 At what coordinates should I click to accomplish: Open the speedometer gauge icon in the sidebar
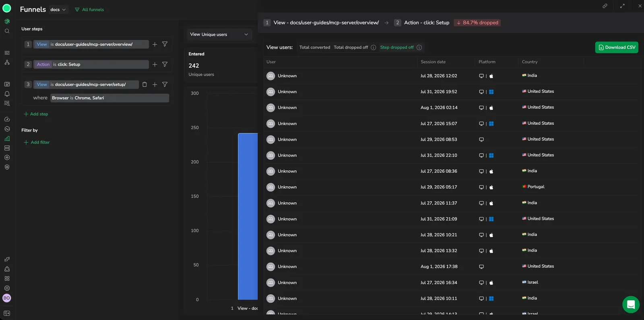pyautogui.click(x=7, y=119)
